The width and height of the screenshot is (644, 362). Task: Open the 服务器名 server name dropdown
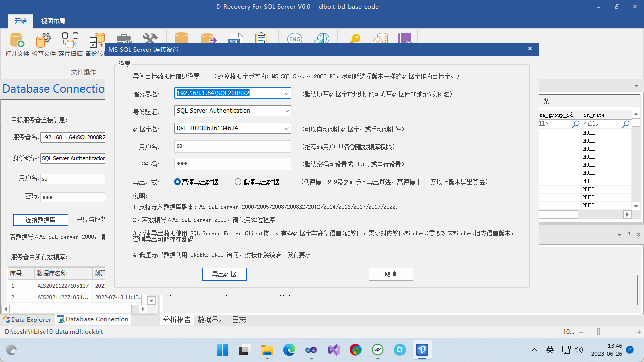(286, 93)
